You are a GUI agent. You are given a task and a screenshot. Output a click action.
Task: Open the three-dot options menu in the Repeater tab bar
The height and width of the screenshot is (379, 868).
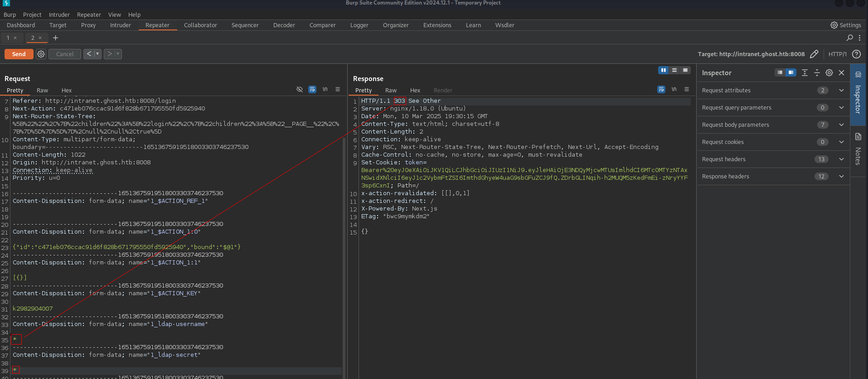[x=859, y=38]
